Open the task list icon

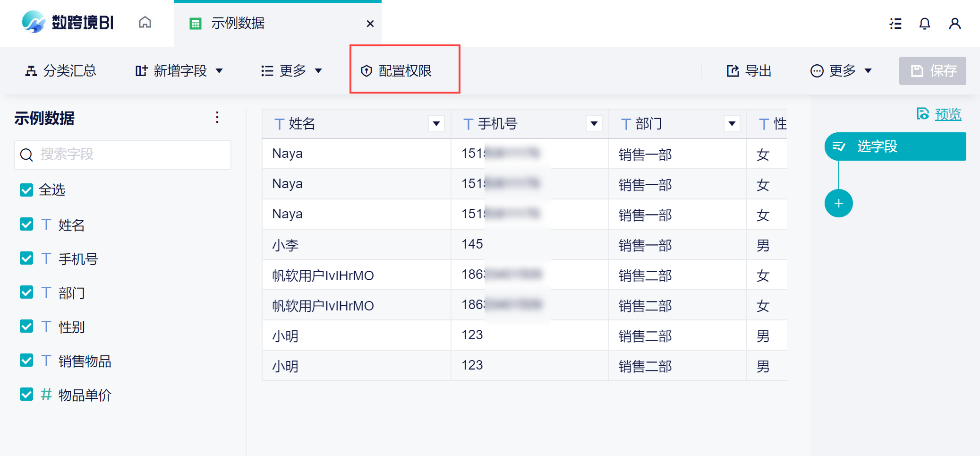pos(895,24)
